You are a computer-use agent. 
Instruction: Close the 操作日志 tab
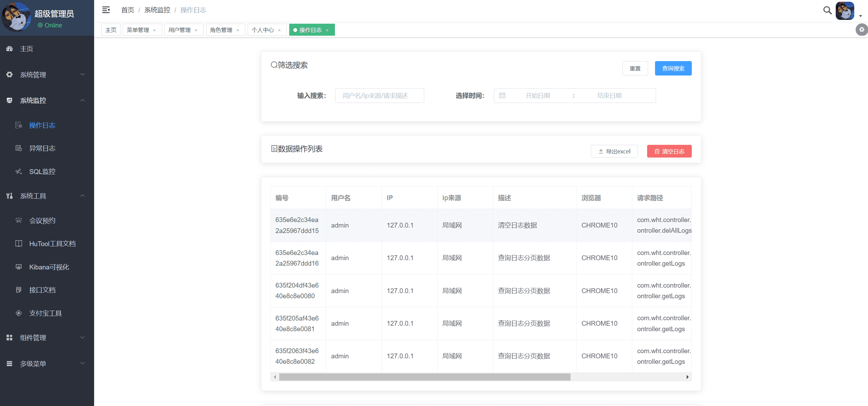tap(327, 30)
